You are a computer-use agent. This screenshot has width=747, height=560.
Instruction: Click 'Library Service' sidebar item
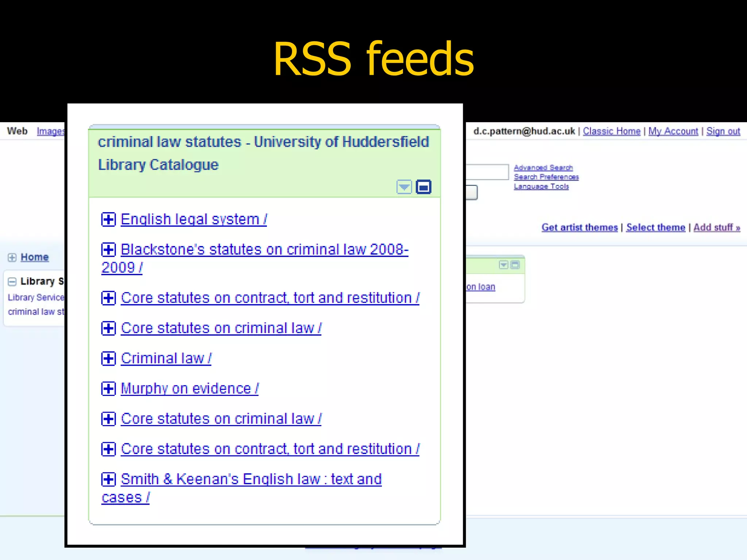pos(36,297)
